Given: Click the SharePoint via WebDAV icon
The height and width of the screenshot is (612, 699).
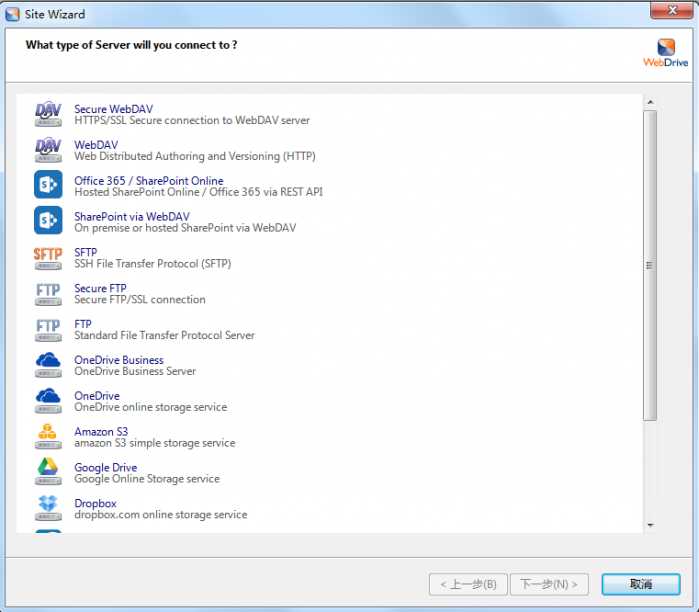Looking at the screenshot, I should (48, 220).
